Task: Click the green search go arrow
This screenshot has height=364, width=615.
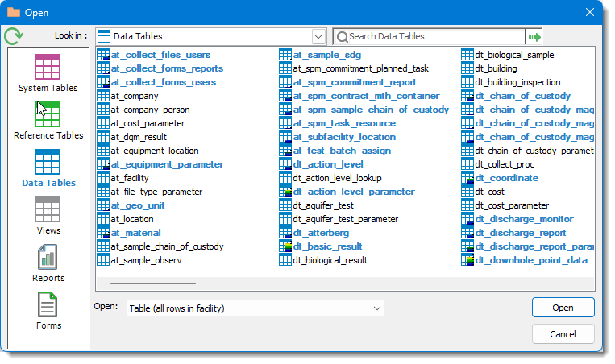Action: (x=534, y=37)
